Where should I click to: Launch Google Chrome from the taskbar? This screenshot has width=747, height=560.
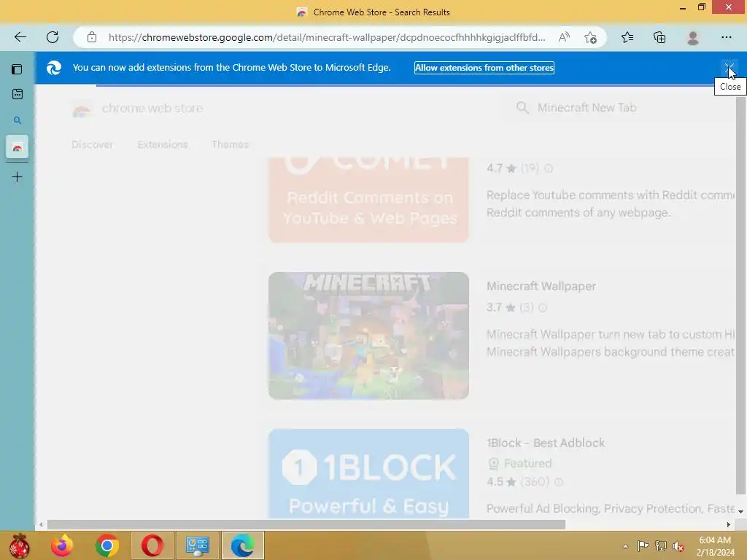coord(107,545)
